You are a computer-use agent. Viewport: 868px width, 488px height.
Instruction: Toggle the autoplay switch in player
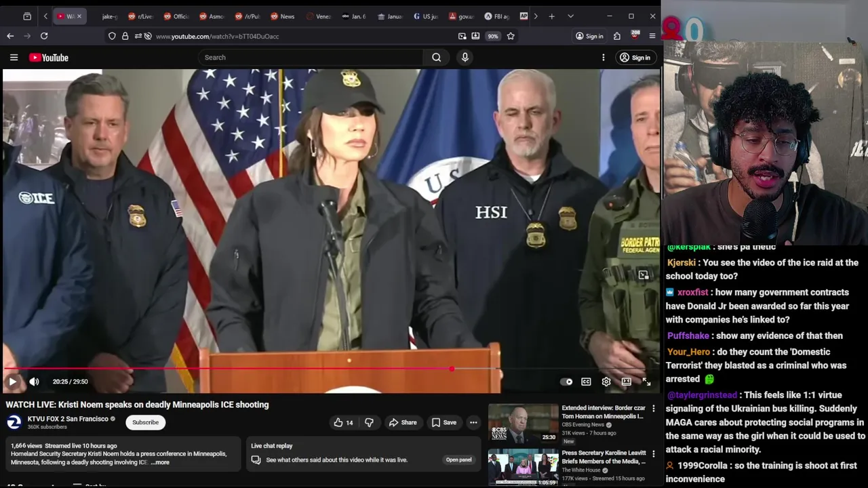click(x=566, y=382)
